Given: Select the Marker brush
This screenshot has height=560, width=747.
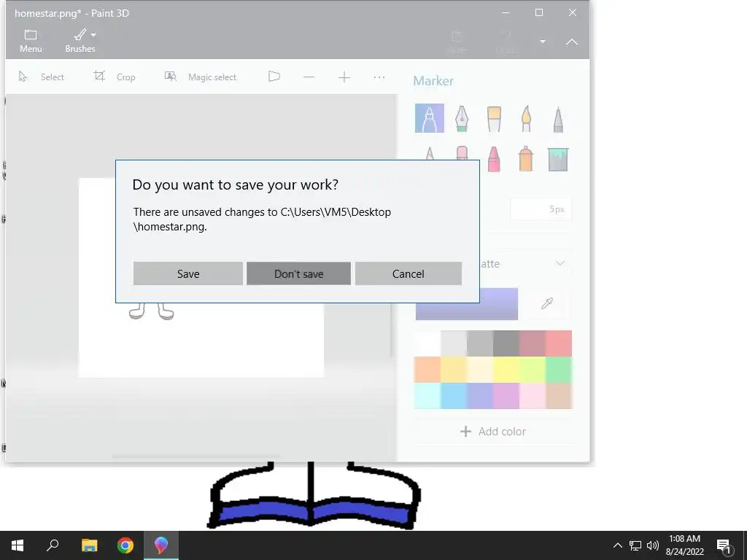Looking at the screenshot, I should [429, 118].
